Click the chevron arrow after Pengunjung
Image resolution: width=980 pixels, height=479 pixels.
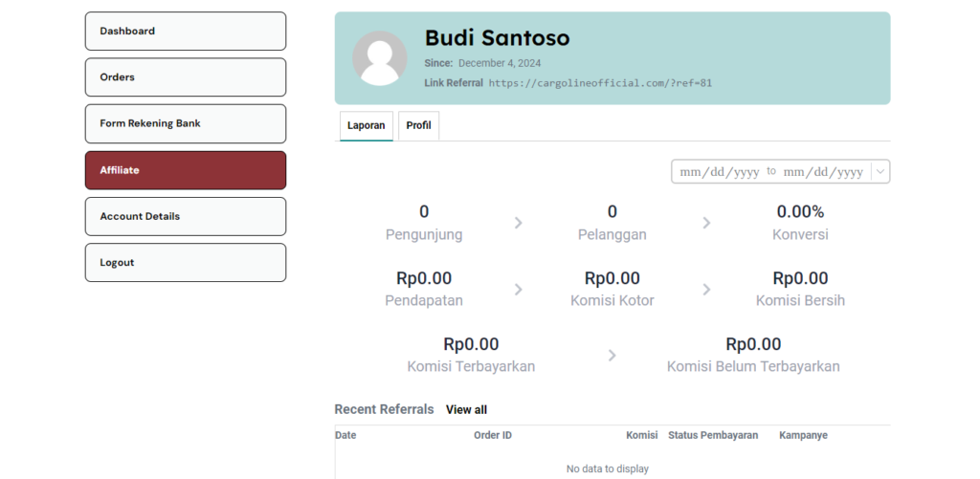518,223
